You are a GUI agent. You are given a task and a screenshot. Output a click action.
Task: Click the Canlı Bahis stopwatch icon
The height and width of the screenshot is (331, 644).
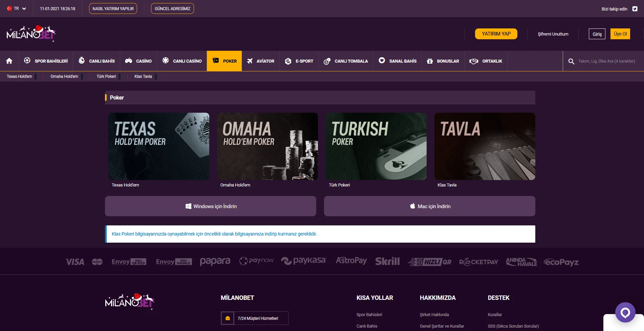tap(82, 60)
